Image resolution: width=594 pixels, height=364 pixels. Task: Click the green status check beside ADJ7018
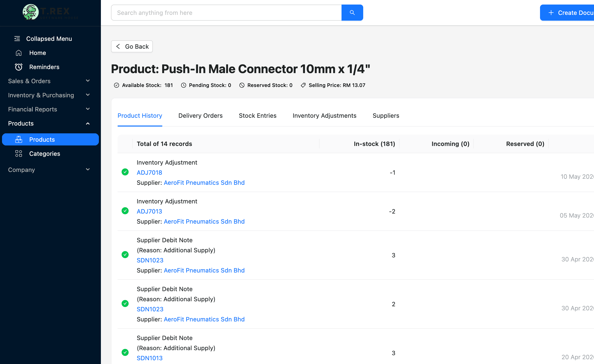click(125, 172)
